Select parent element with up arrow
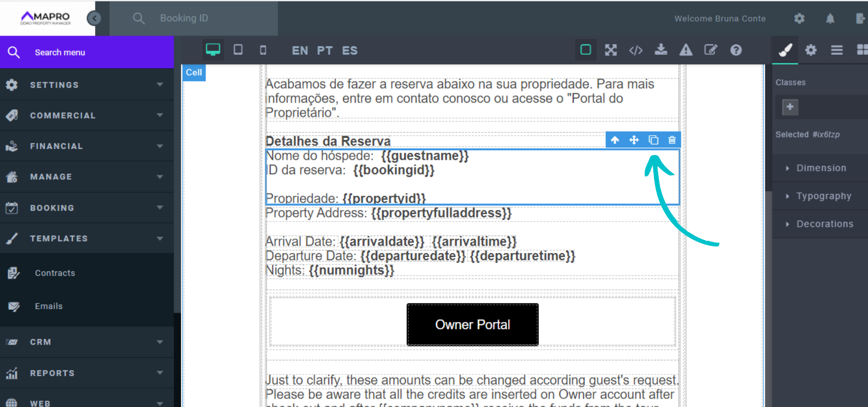 tap(615, 140)
